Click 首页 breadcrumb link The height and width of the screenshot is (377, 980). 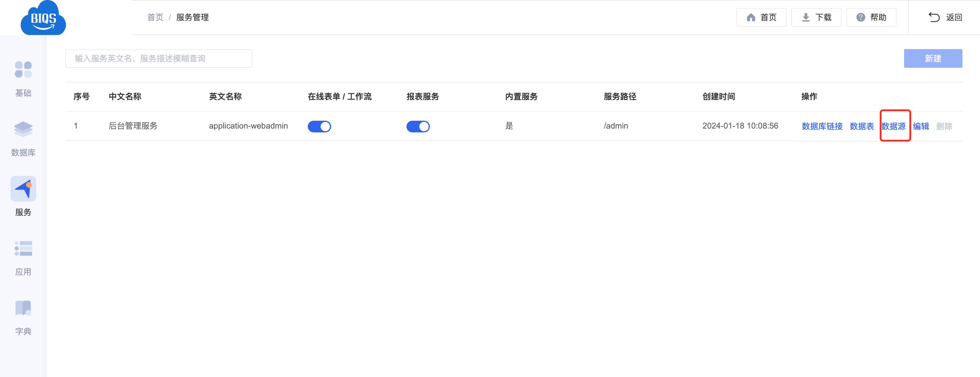point(155,18)
